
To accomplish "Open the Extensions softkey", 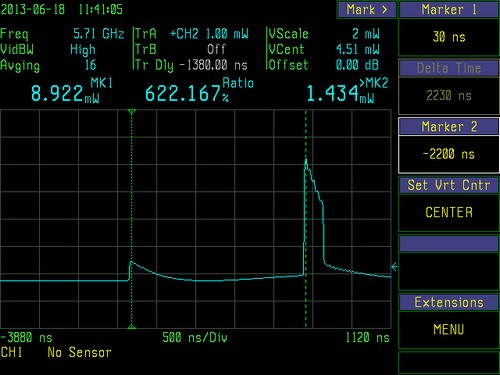I will point(449,302).
